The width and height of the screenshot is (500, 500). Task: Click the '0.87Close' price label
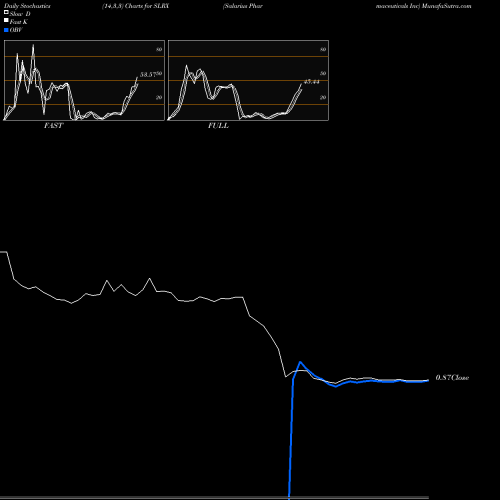pyautogui.click(x=452, y=378)
